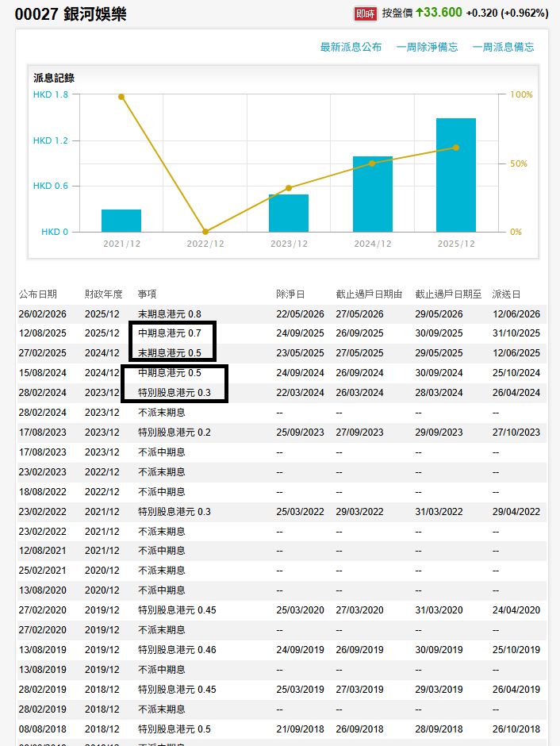
Task: Open 最新派息公布 link
Action: pyautogui.click(x=351, y=47)
